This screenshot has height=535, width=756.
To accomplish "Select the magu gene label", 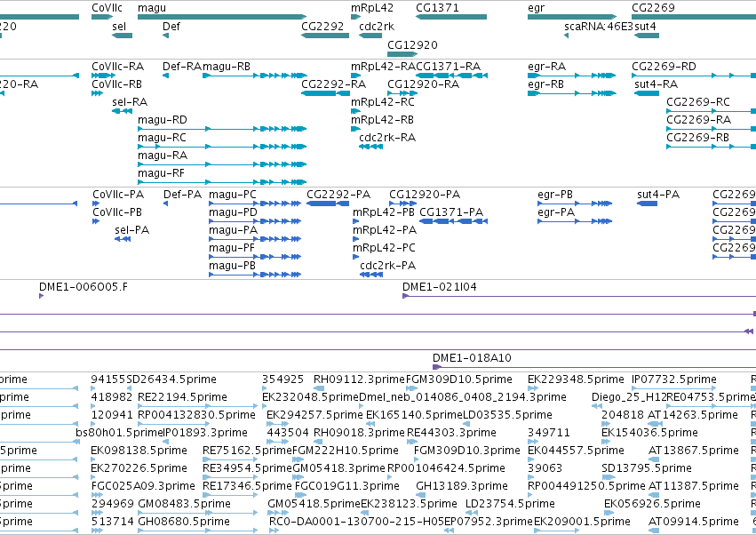I will 151,8.
